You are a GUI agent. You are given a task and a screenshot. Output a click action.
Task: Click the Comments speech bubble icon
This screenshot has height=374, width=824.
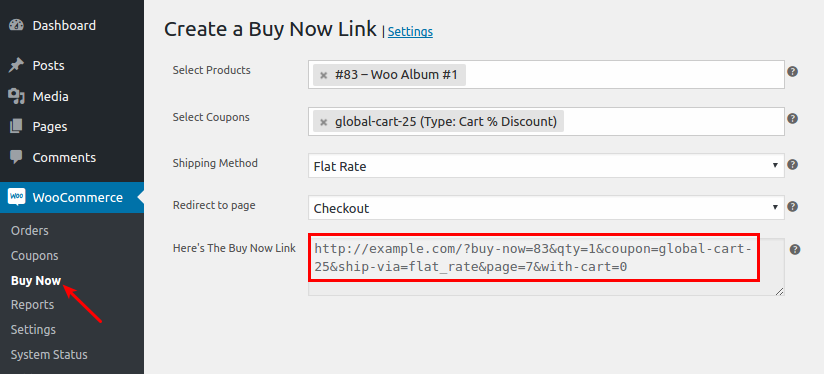[x=16, y=157]
